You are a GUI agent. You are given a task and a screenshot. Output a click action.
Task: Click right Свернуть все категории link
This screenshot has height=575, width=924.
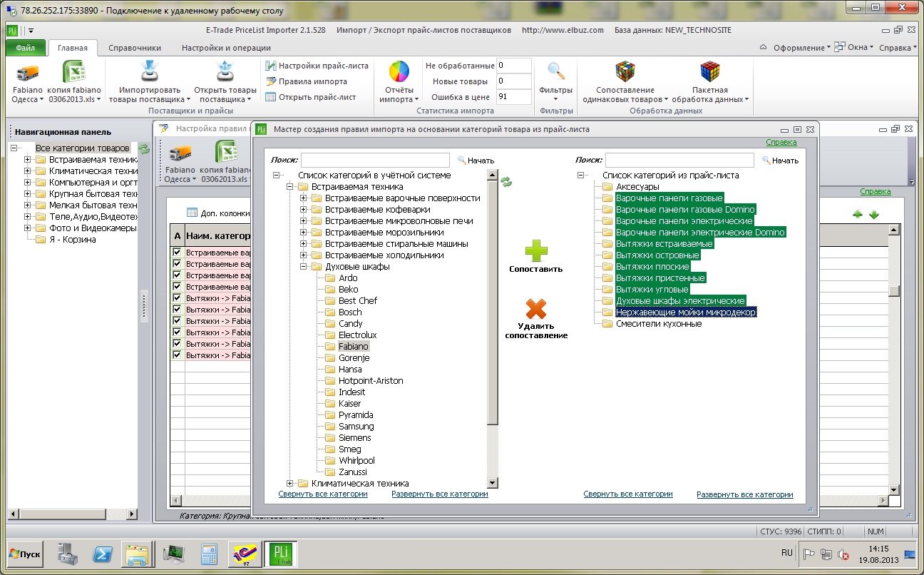point(628,494)
